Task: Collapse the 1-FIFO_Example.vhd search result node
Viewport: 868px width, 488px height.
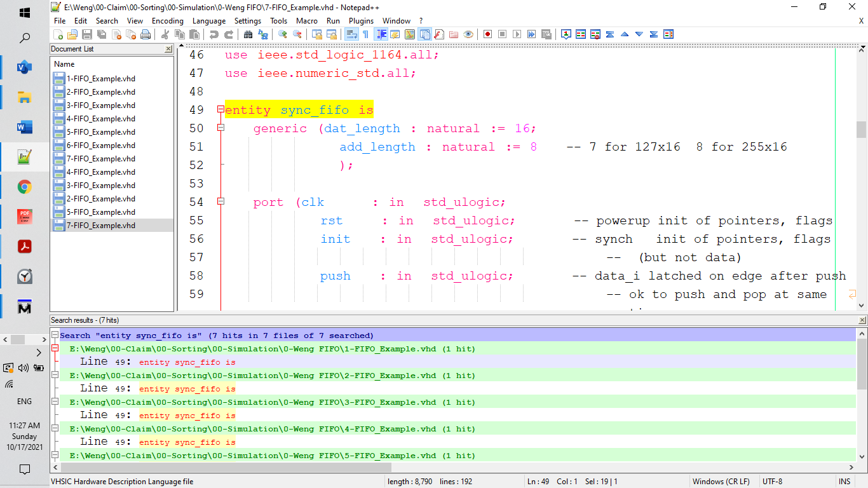Action: pyautogui.click(x=55, y=349)
